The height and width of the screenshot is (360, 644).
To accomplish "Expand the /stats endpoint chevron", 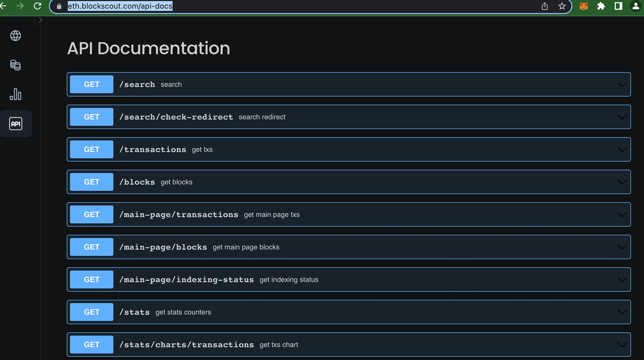I will point(622,312).
